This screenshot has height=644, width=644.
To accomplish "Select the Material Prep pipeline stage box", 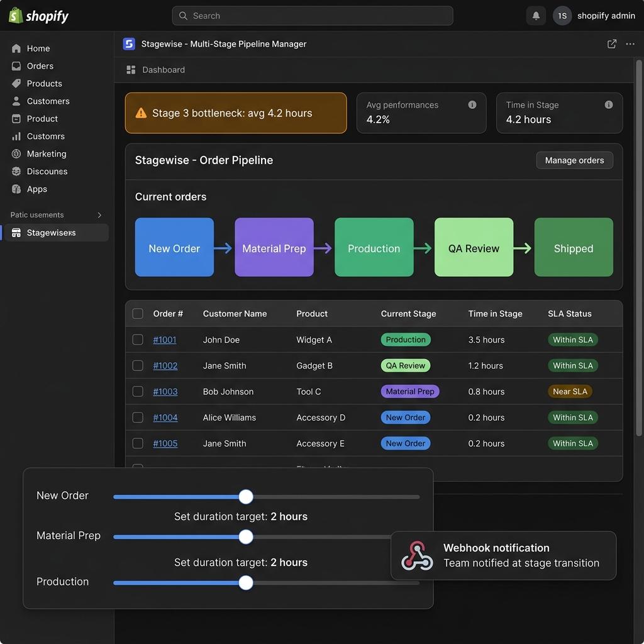I will (x=274, y=247).
